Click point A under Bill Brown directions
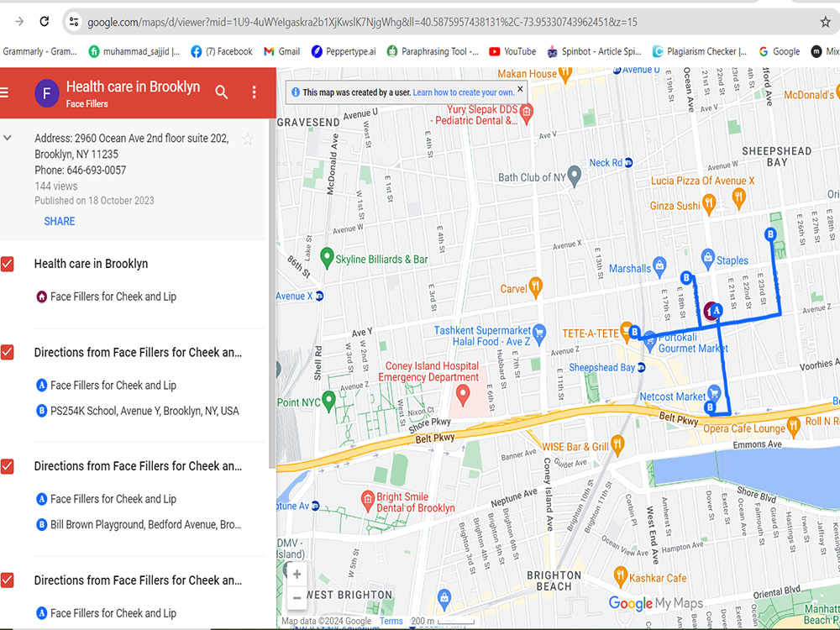The height and width of the screenshot is (630, 840). 106,499
